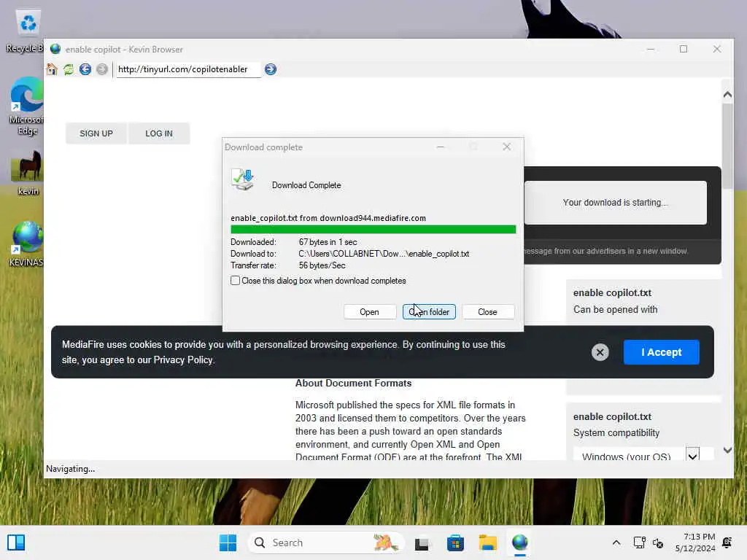This screenshot has width=747, height=560.
Task: Click the browser scrollbar up arrow
Action: click(727, 94)
